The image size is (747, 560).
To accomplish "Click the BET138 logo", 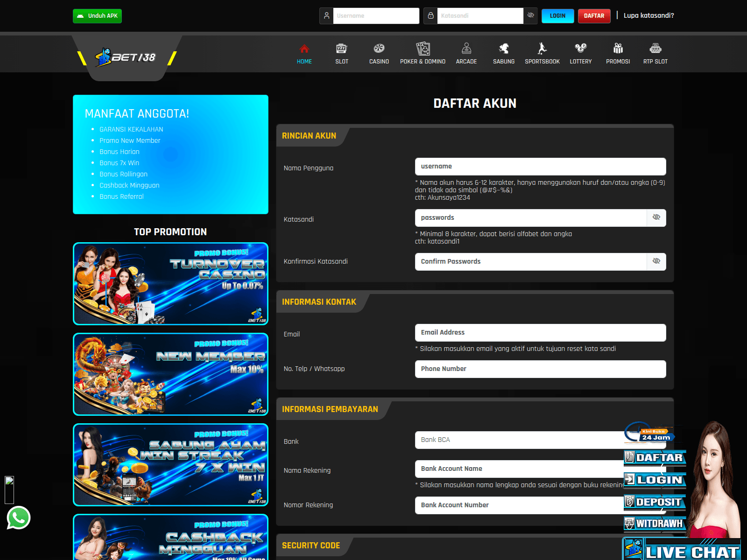I will (x=126, y=57).
